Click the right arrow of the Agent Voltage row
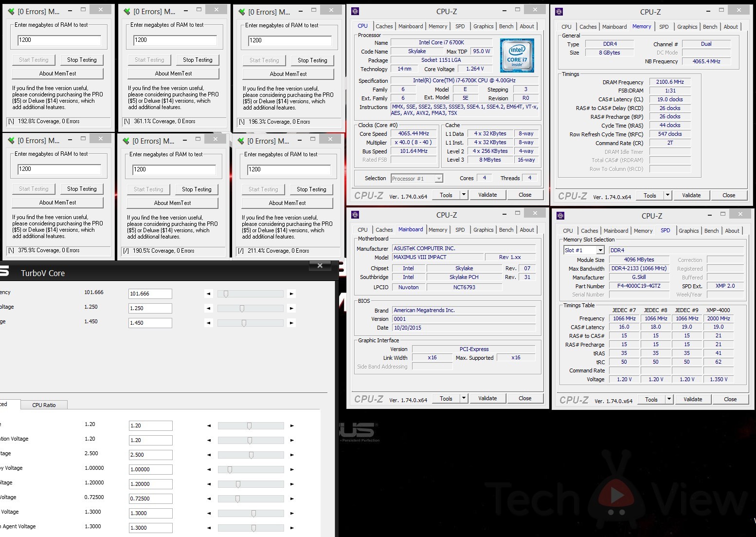 coord(292,528)
